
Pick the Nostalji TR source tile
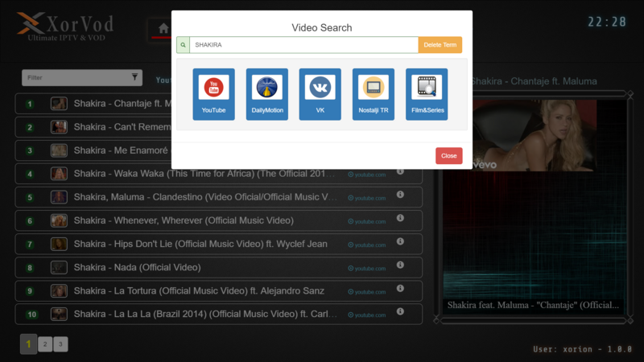point(374,94)
